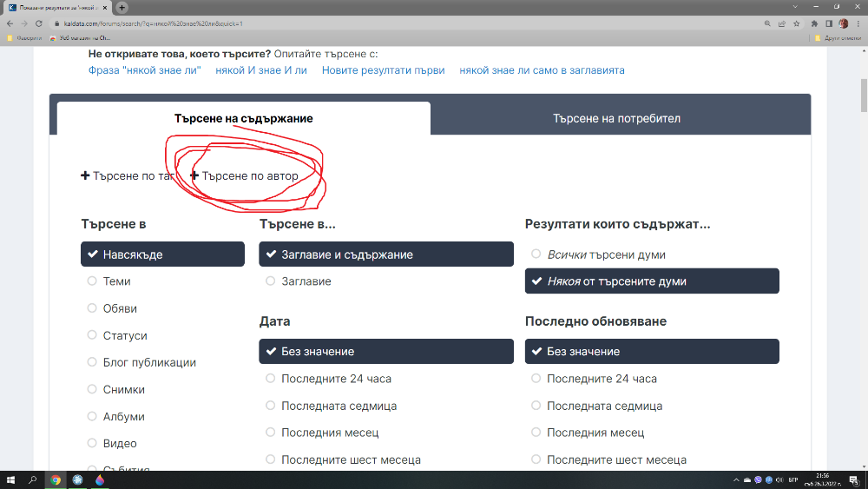Select Без значение under Последно обновяване
868x489 pixels.
tap(652, 352)
